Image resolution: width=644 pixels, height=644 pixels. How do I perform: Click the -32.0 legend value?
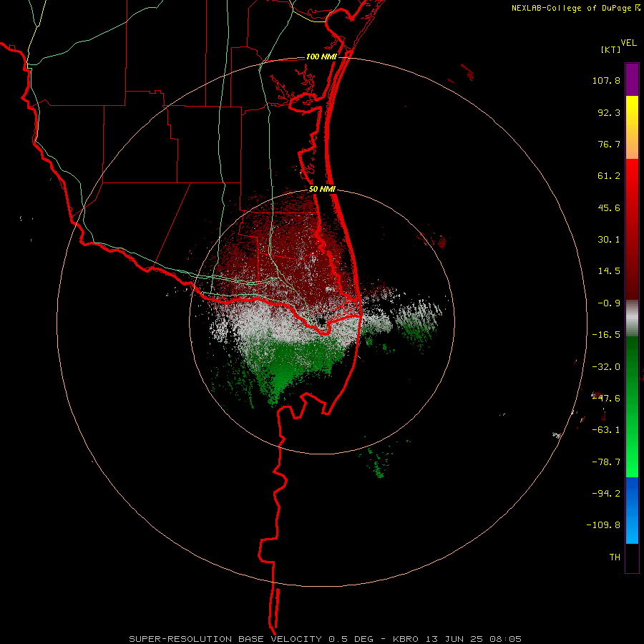(x=606, y=367)
